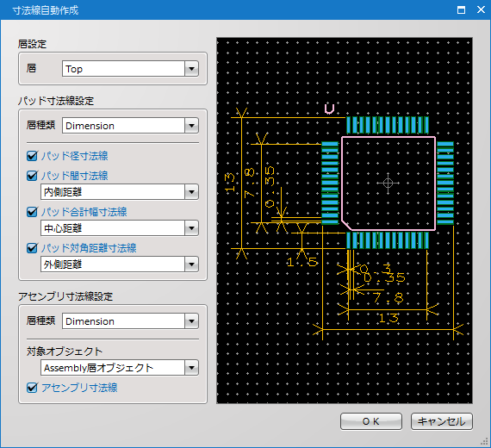This screenshot has height=448, width=491.
Task: Click the キャンセル button
Action: point(442,421)
